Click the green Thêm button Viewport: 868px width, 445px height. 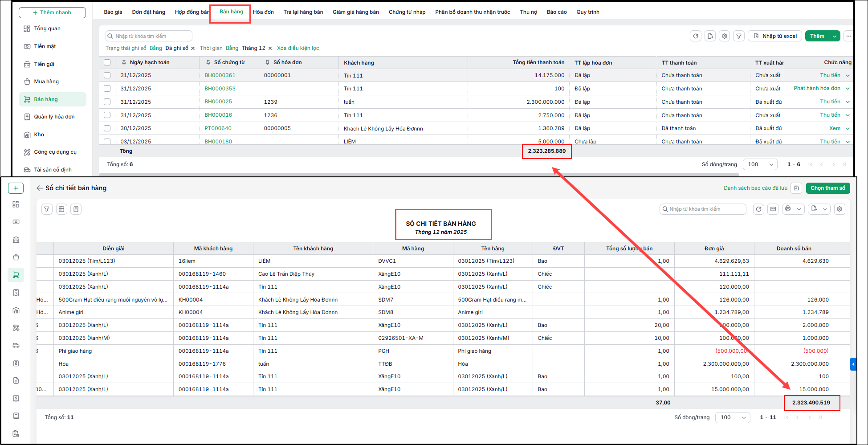click(817, 36)
